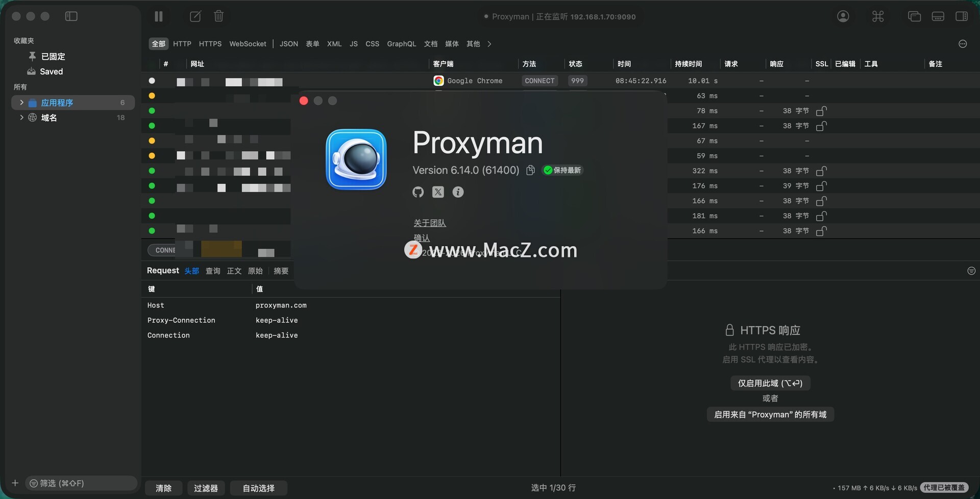This screenshot has width=980, height=499.
Task: Select the Host header row
Action: 351,305
